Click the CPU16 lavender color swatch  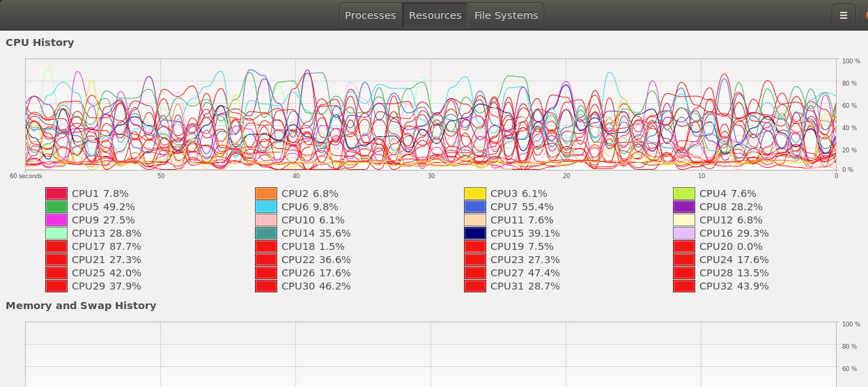684,233
